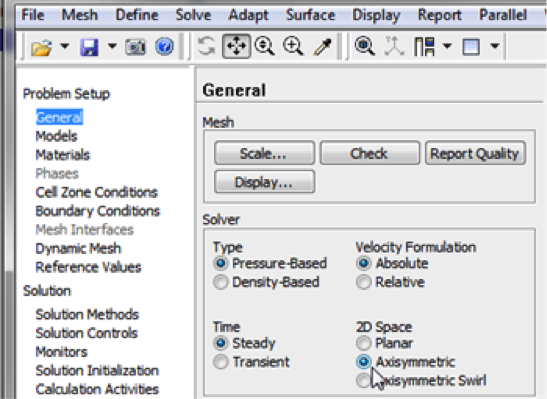Open the Parallel menu

point(503,15)
